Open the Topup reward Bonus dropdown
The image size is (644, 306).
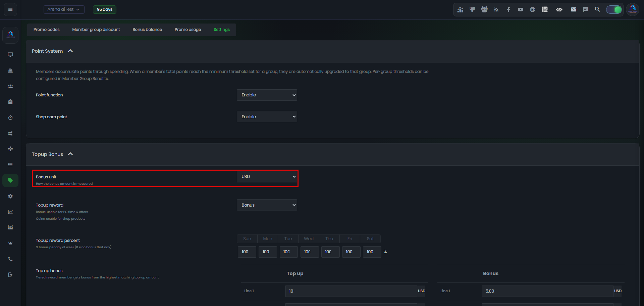267,205
